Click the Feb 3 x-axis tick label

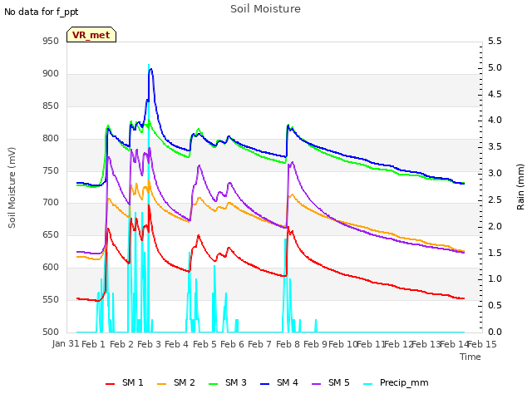149,344
